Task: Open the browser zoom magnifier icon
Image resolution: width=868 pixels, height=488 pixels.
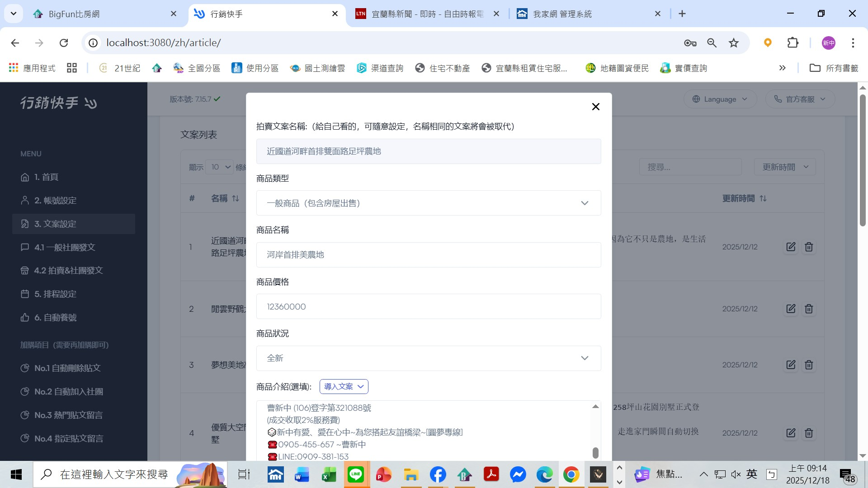Action: [712, 42]
